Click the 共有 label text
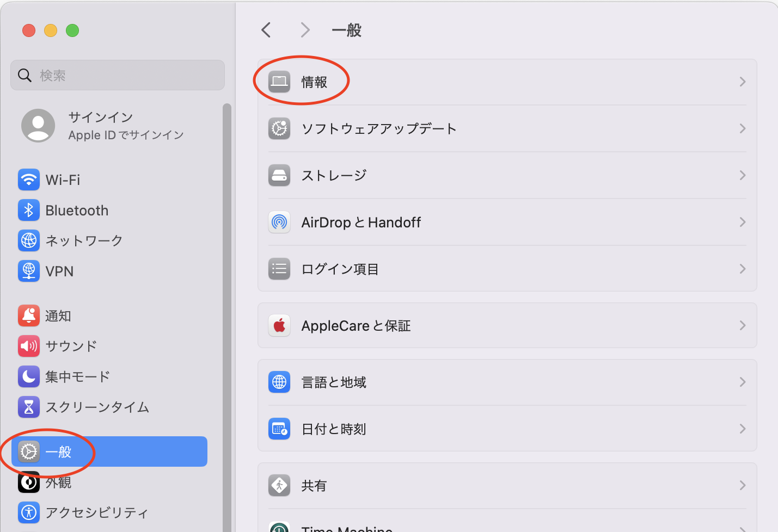This screenshot has width=778, height=532. [314, 485]
